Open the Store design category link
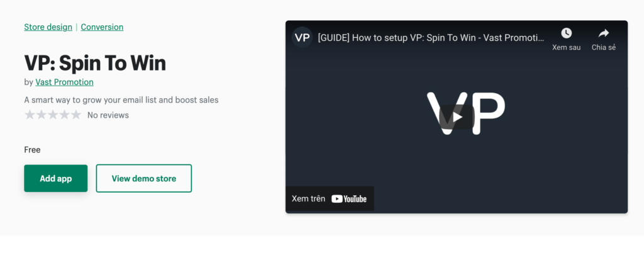 pyautogui.click(x=48, y=27)
